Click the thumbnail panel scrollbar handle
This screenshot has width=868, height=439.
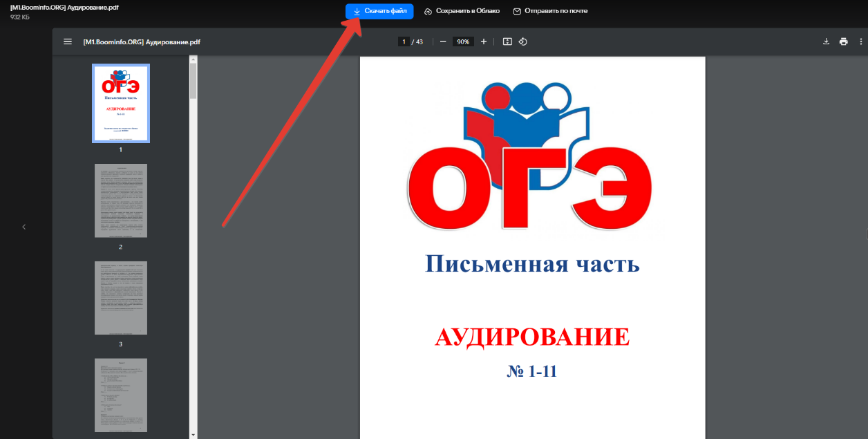(194, 82)
